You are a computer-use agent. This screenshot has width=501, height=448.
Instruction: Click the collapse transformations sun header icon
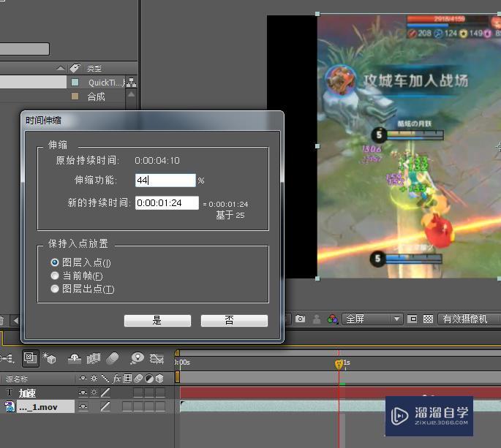point(94,379)
